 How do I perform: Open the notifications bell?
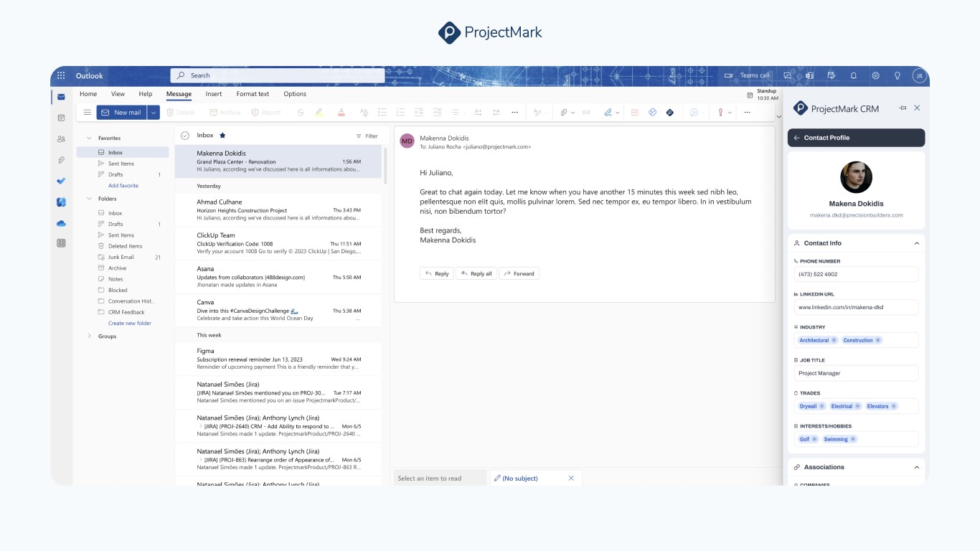coord(854,75)
